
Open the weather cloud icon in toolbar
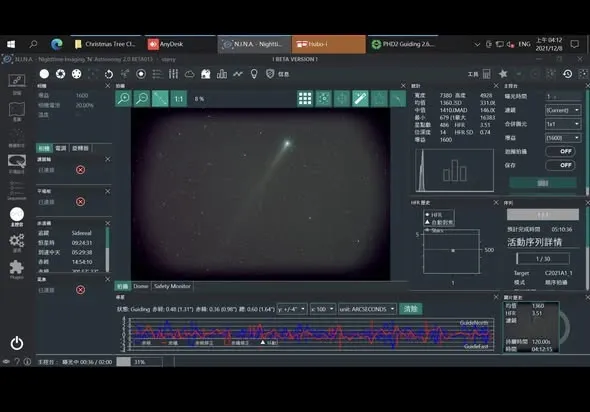[189, 74]
